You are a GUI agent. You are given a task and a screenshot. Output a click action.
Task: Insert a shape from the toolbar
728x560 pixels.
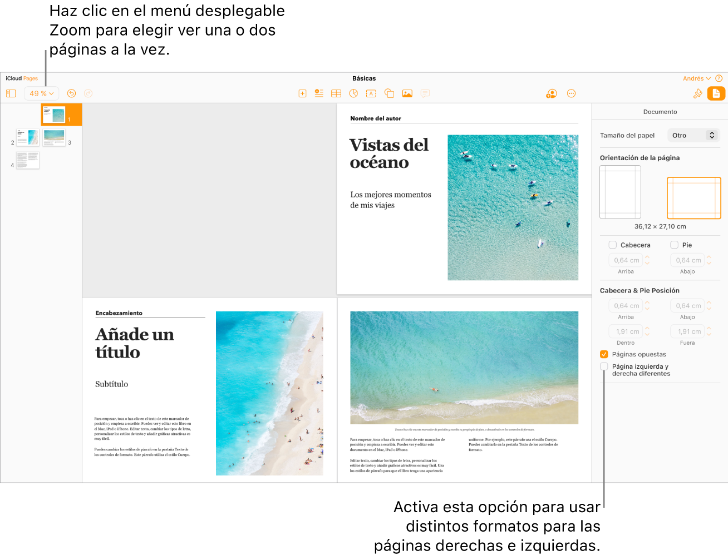[389, 93]
